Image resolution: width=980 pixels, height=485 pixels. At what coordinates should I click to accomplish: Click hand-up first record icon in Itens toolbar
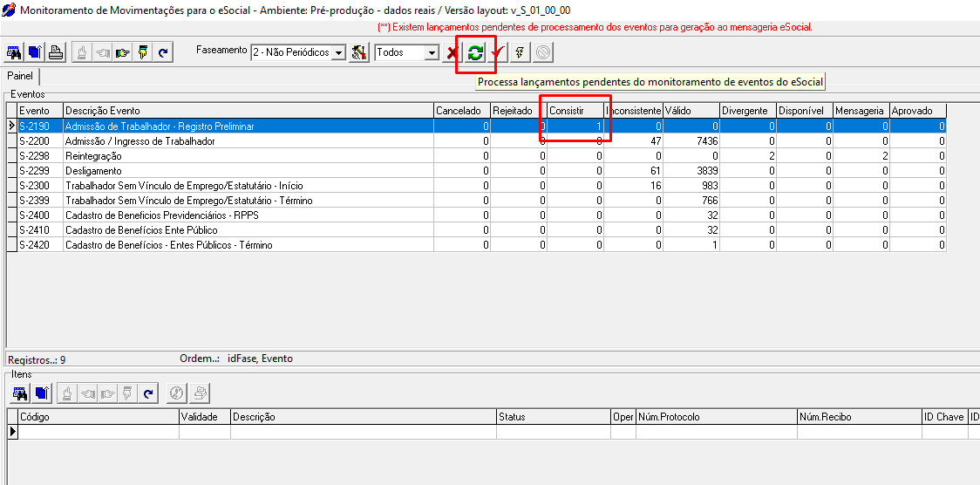pos(67,393)
